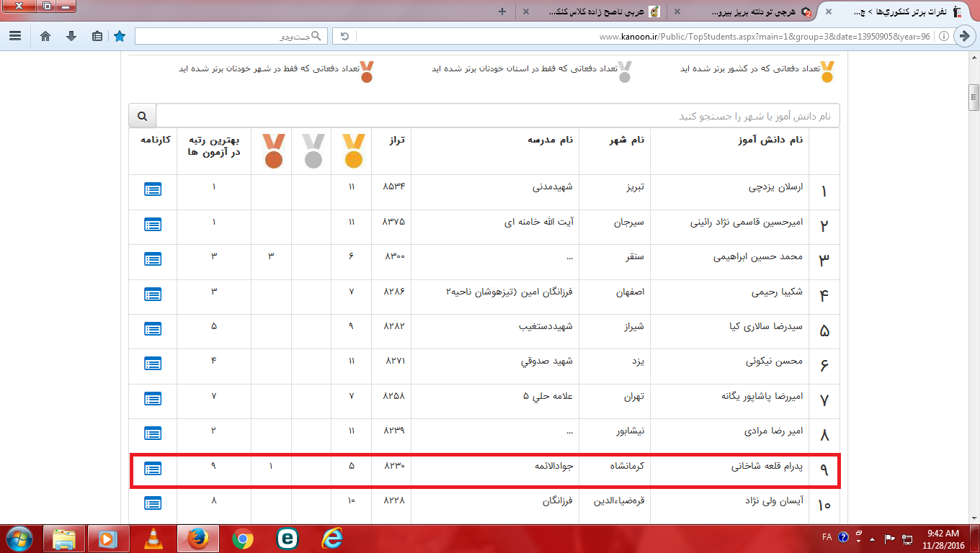Click the gold medal column header
This screenshot has height=553, width=980.
[x=353, y=151]
